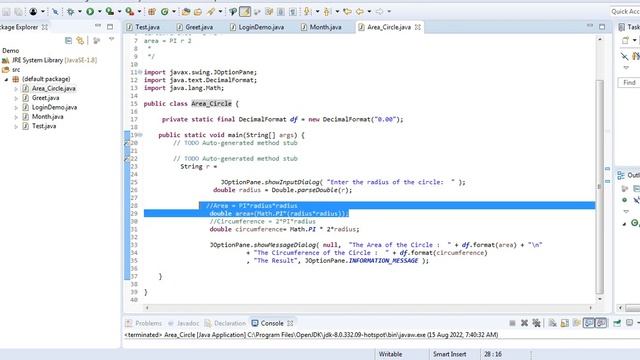The width and height of the screenshot is (640, 360).
Task: Toggle Scroll Lock in Console toolbar
Action: tap(564, 323)
